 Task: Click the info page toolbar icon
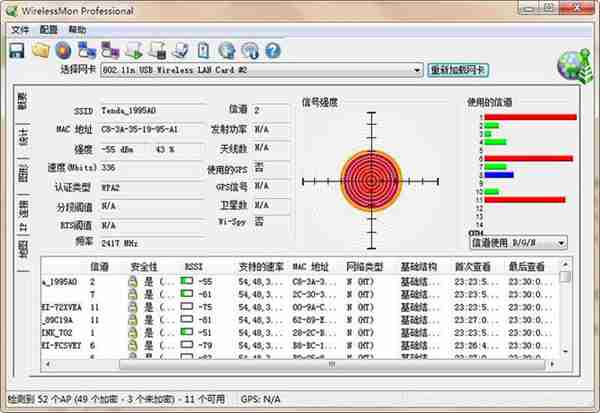[x=204, y=51]
